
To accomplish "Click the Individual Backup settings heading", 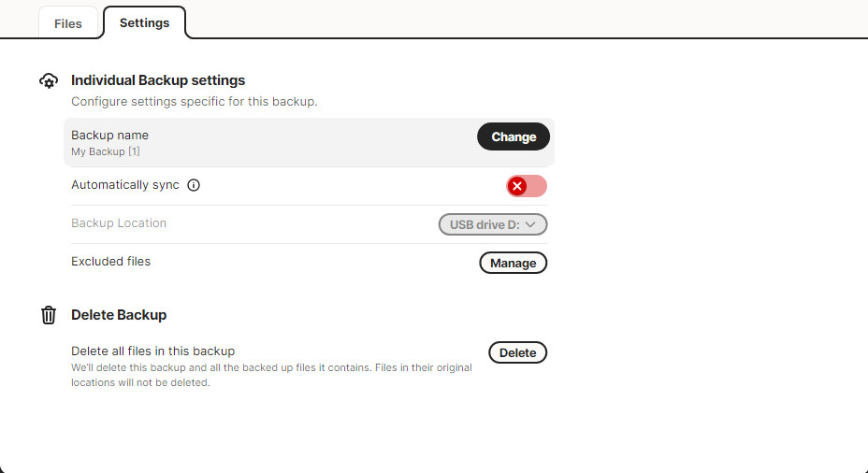I will click(x=158, y=80).
